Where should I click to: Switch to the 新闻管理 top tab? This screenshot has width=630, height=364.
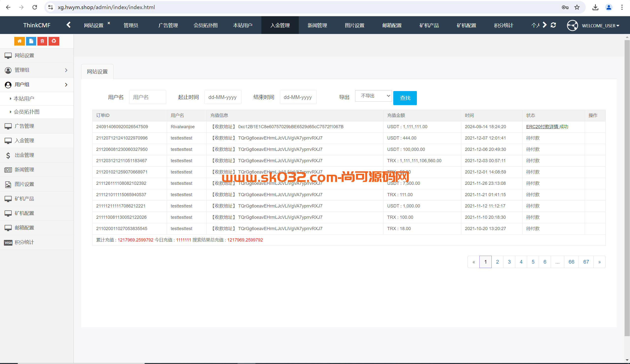pyautogui.click(x=317, y=25)
